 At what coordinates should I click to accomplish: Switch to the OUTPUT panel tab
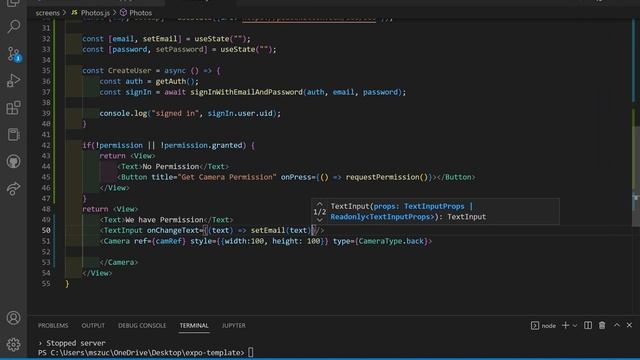point(93,325)
